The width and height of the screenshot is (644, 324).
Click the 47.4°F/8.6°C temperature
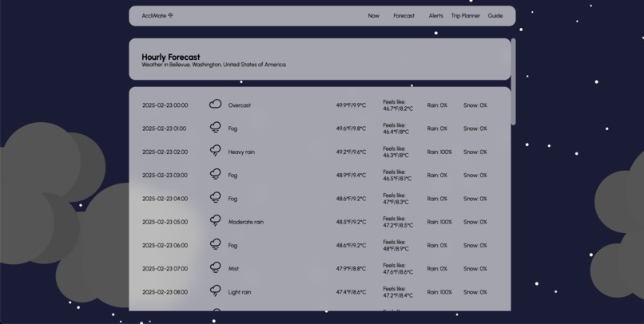point(351,292)
